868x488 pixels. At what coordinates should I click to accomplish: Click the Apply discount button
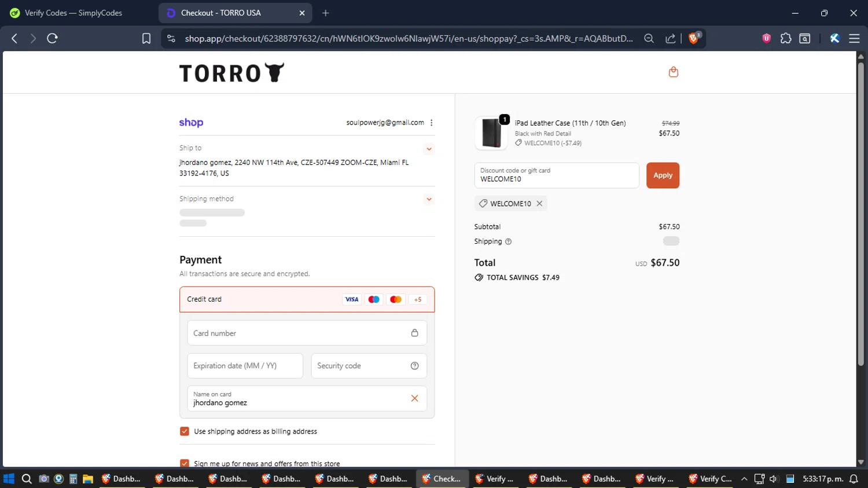(x=663, y=175)
